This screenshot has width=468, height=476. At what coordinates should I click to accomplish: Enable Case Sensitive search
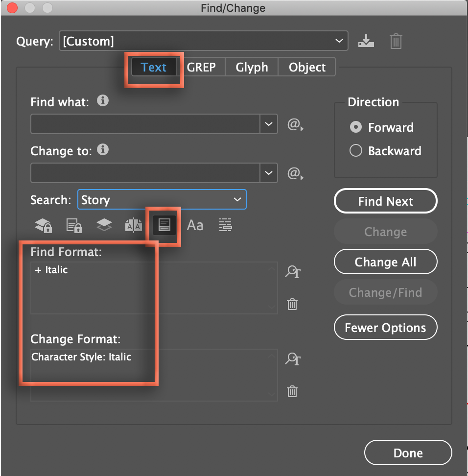pyautogui.click(x=195, y=225)
